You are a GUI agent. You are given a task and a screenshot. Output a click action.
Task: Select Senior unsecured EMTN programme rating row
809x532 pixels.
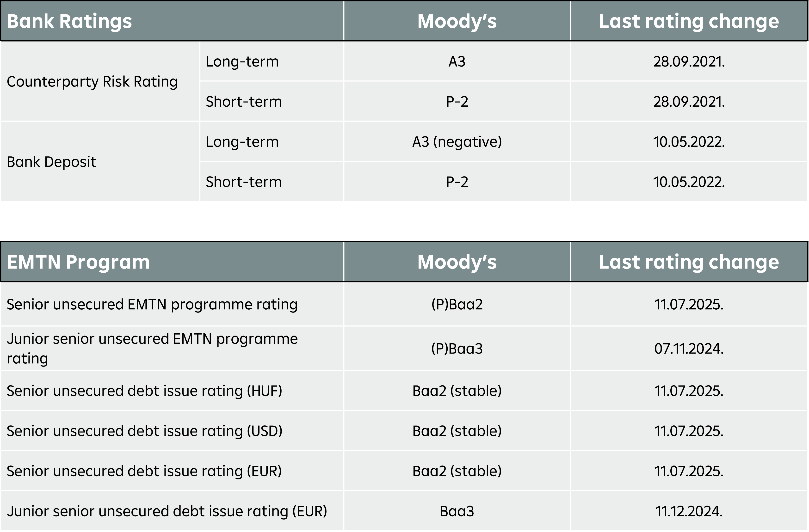click(x=152, y=304)
